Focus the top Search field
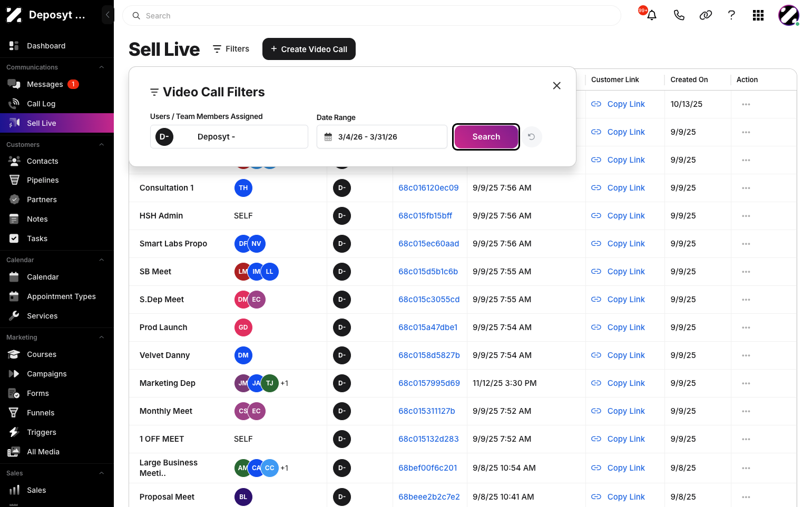The height and width of the screenshot is (507, 812). point(371,16)
